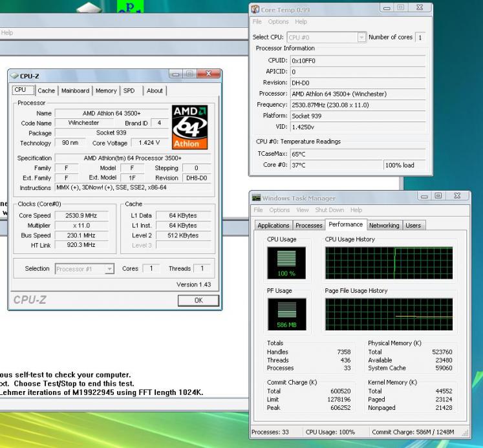This screenshot has width=483, height=448.
Task: Click the Instructions field in CPU-Z
Action: [133, 187]
